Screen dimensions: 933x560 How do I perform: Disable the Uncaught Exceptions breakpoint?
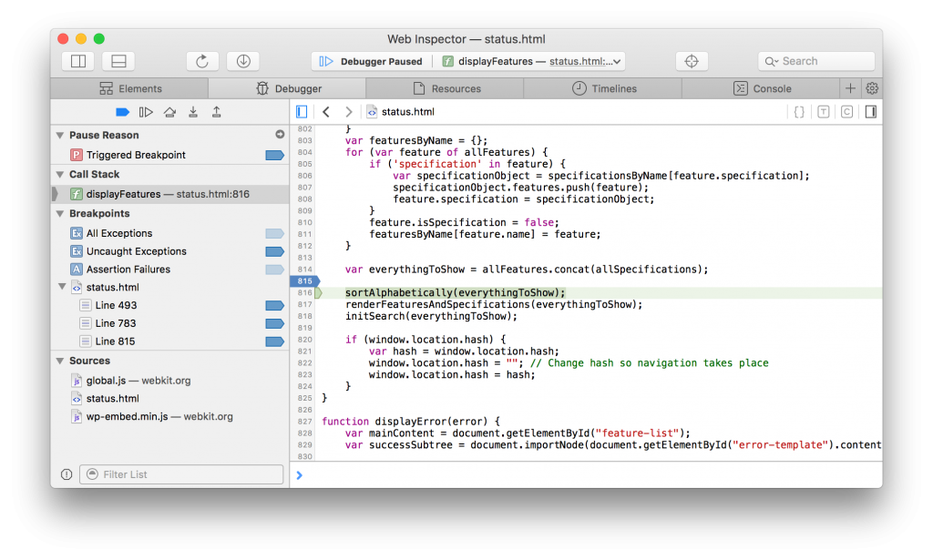[x=274, y=251]
